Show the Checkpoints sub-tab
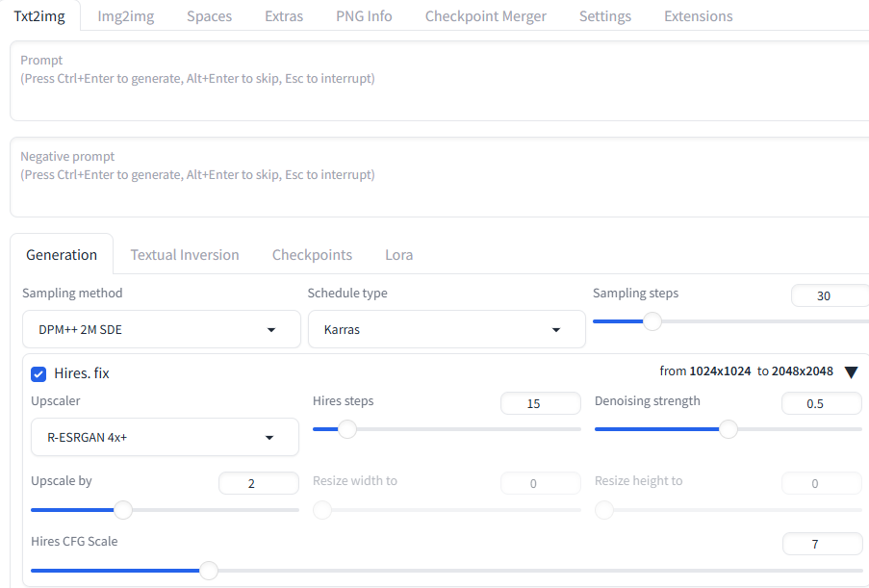 (312, 255)
